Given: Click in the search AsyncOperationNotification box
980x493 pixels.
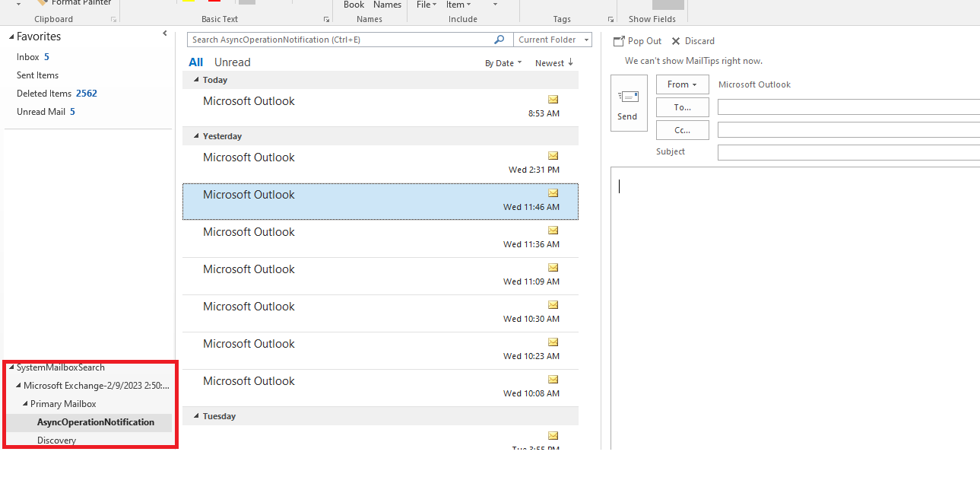Looking at the screenshot, I should [340, 40].
